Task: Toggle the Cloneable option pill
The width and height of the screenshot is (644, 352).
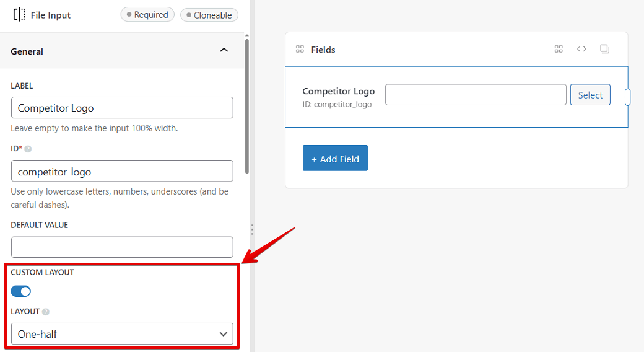Action: [209, 15]
